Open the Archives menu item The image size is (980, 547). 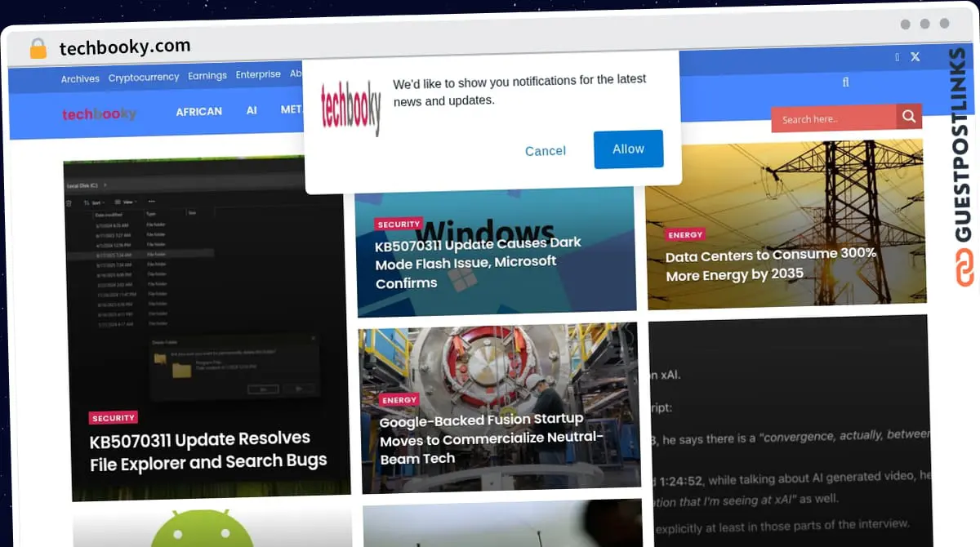tap(79, 78)
